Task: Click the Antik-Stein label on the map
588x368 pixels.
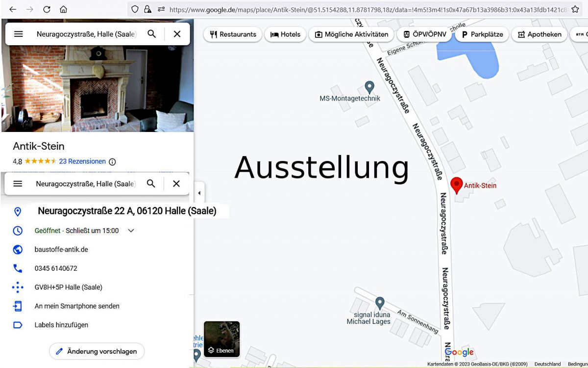Action: tap(480, 185)
